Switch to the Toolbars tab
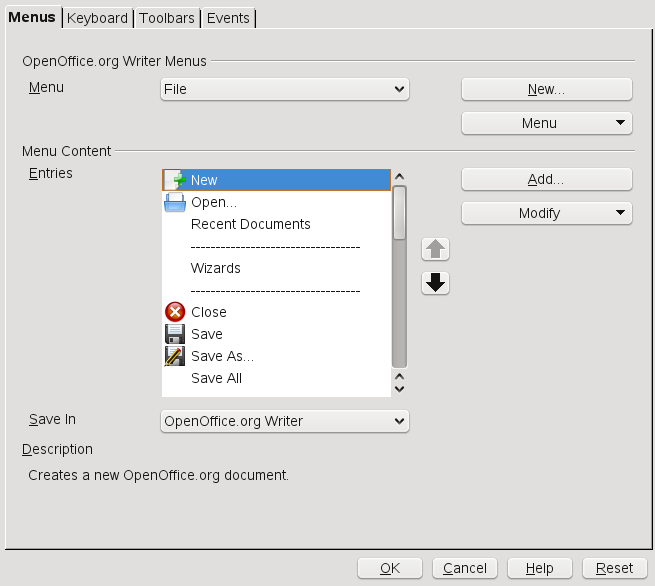This screenshot has width=655, height=586. pyautogui.click(x=167, y=18)
